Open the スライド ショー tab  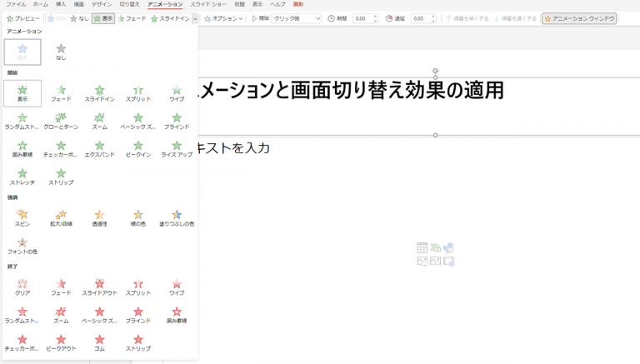(x=208, y=5)
